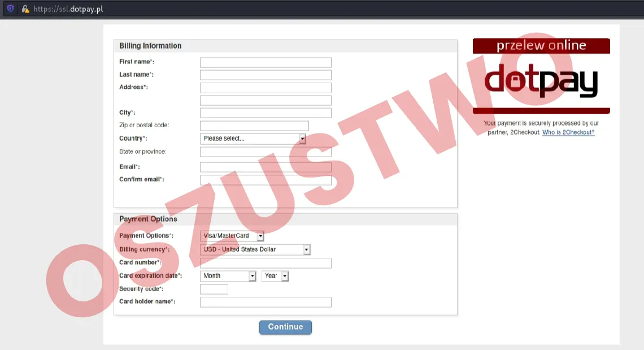Image resolution: width=644 pixels, height=350 pixels.
Task: Open the Payment Options Visa/MasterCard dropdown
Action: pyautogui.click(x=232, y=236)
